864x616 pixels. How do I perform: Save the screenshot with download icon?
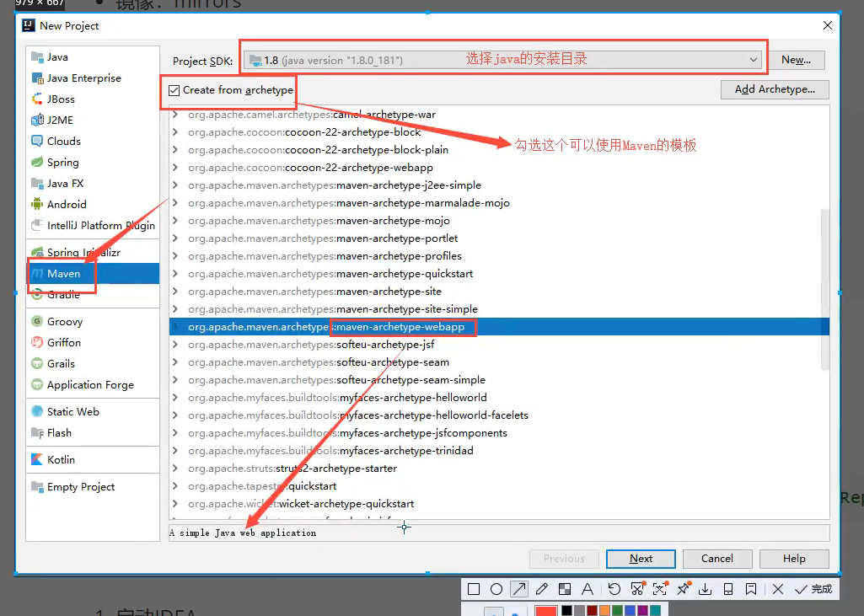click(706, 589)
